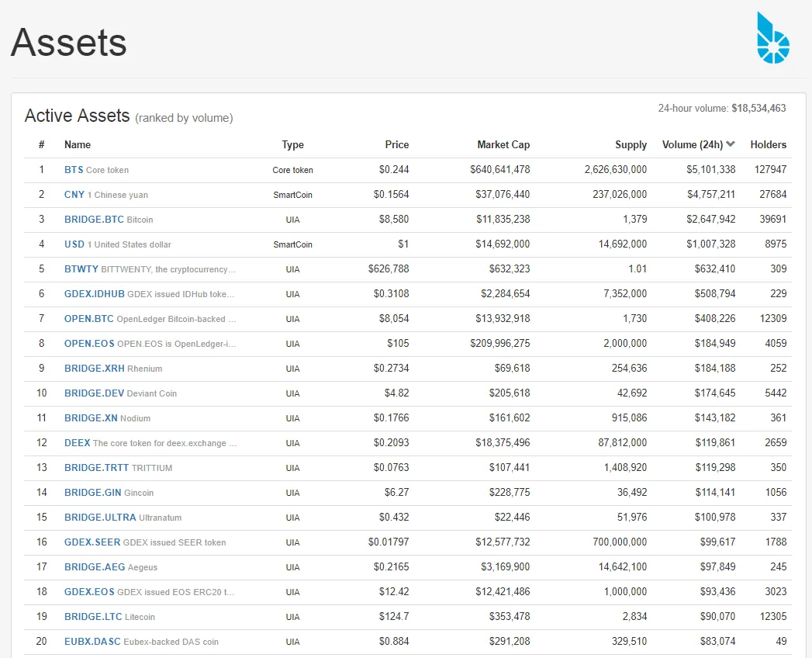
Task: Open the BRIDGE.AEG asset link
Action: (95, 567)
